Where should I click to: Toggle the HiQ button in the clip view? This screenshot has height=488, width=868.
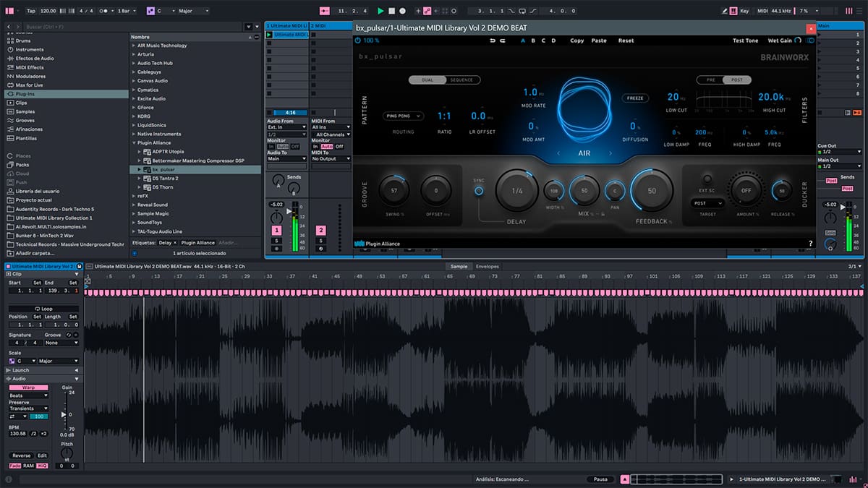42,466
